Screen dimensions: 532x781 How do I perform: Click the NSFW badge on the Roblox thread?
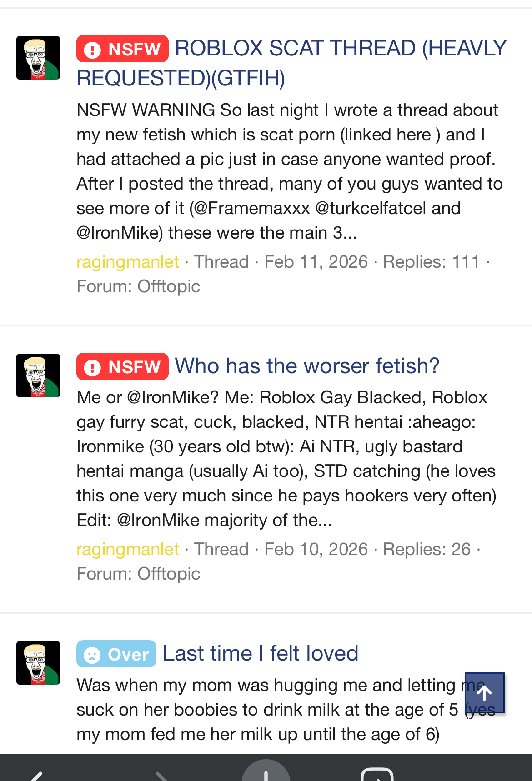coord(122,49)
